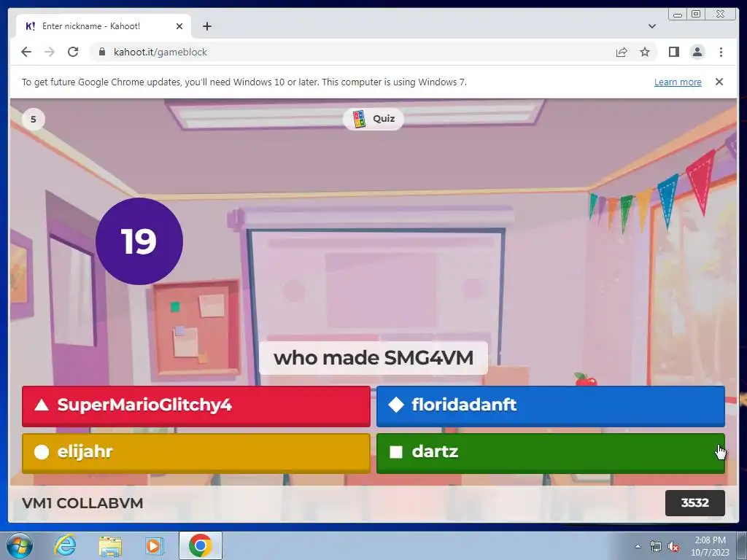
Task: Open the Windows Start menu
Action: [x=19, y=545]
